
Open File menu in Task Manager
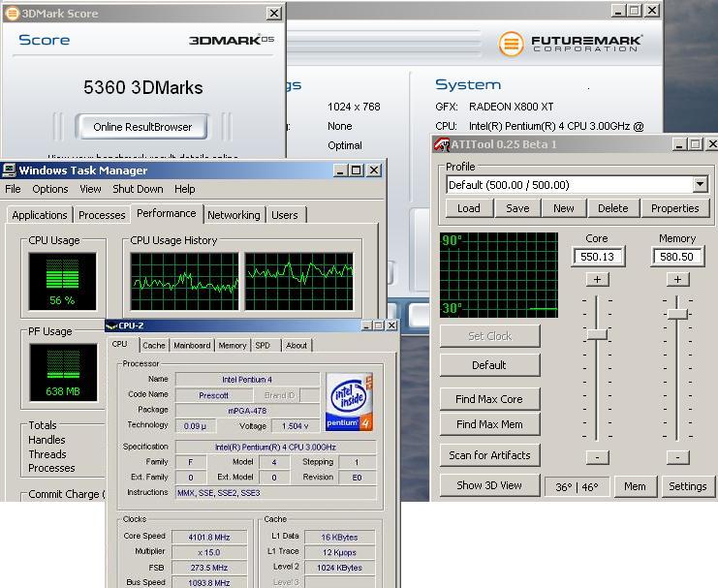(13, 189)
